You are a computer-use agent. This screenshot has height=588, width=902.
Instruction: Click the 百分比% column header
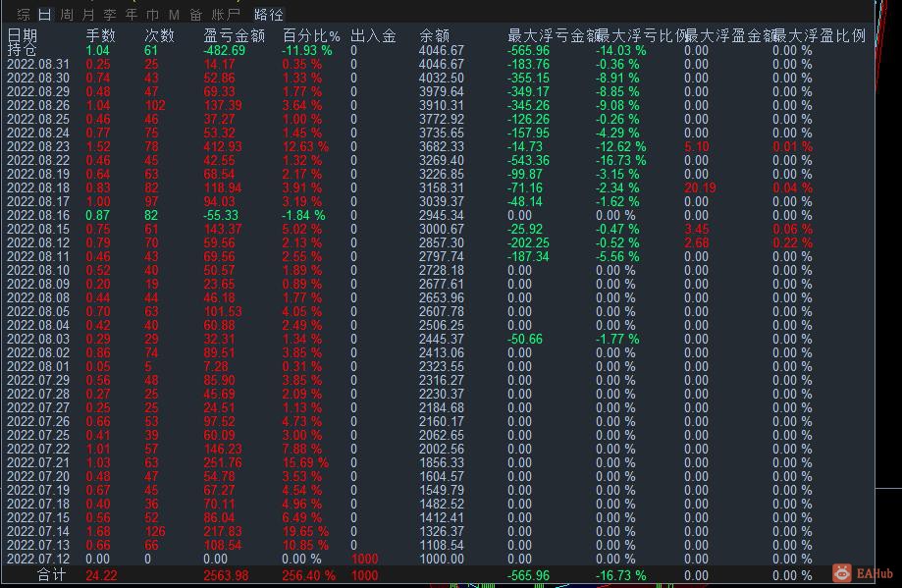click(x=311, y=35)
